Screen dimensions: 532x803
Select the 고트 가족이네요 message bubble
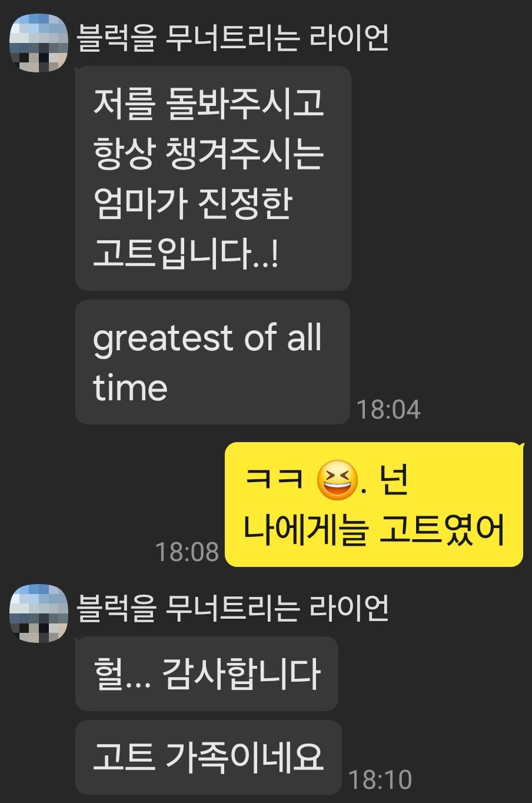pos(208,757)
